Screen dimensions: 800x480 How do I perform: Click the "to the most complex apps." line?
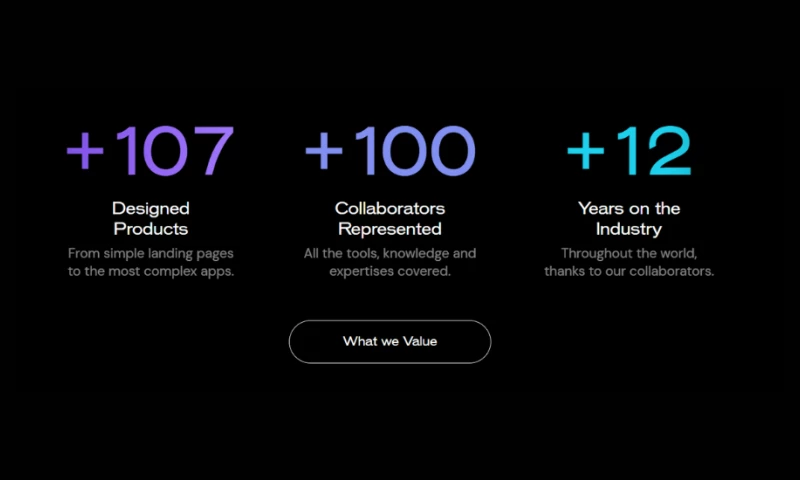151,271
